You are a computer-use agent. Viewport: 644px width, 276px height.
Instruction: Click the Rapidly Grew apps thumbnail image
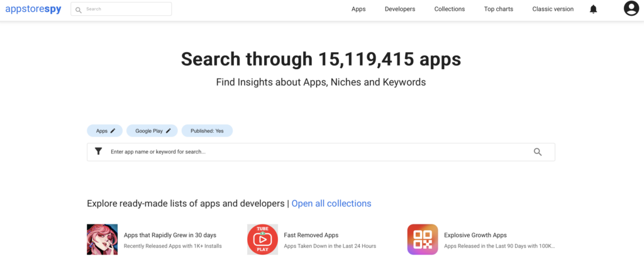coord(103,240)
